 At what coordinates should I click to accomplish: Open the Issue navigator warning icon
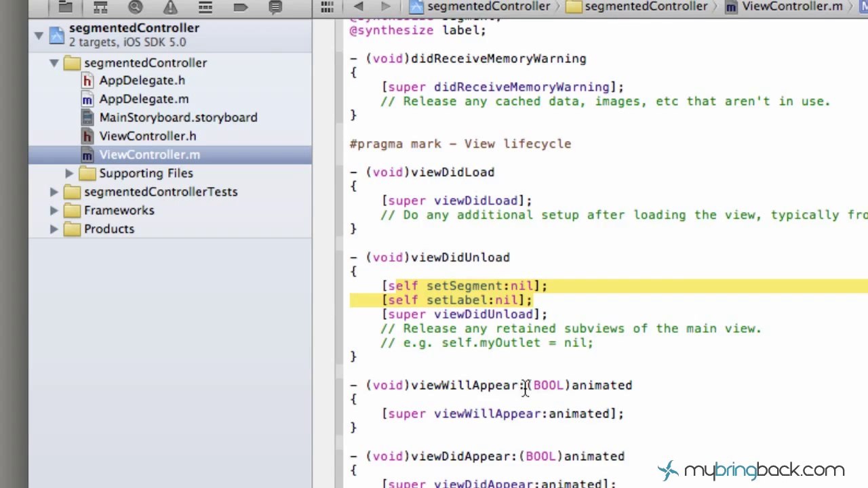pos(170,7)
